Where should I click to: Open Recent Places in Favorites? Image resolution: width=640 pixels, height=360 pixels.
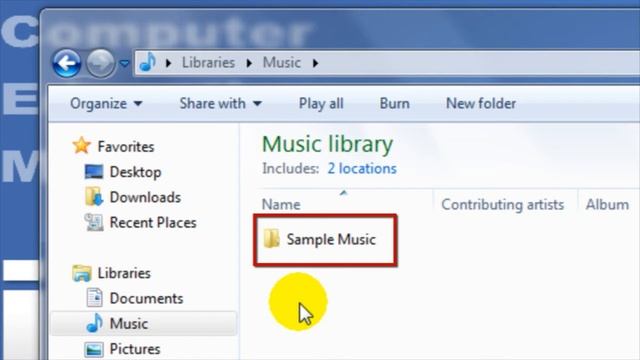[153, 223]
